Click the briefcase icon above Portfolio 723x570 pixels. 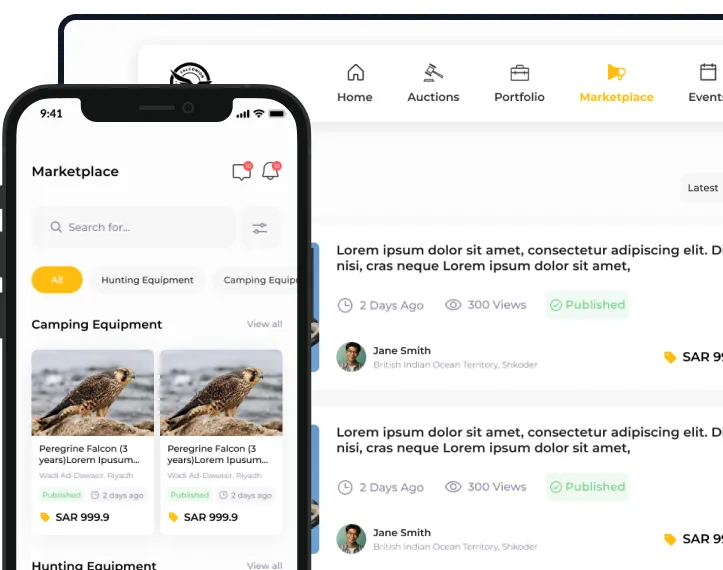pos(520,73)
